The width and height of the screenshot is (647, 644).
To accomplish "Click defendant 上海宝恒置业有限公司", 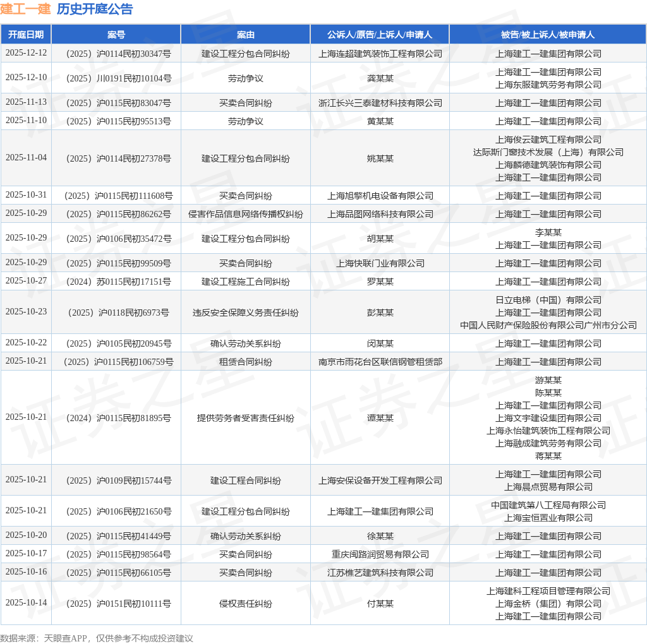I will click(x=548, y=518).
